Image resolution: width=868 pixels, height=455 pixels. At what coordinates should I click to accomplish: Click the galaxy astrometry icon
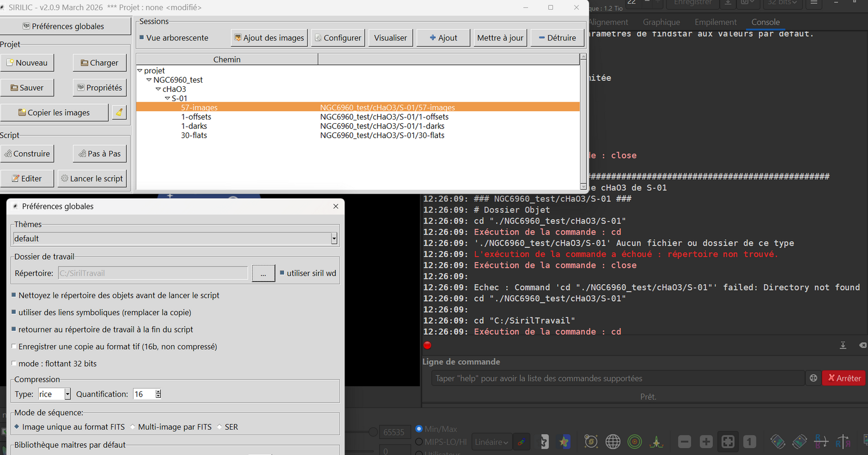[x=591, y=442]
